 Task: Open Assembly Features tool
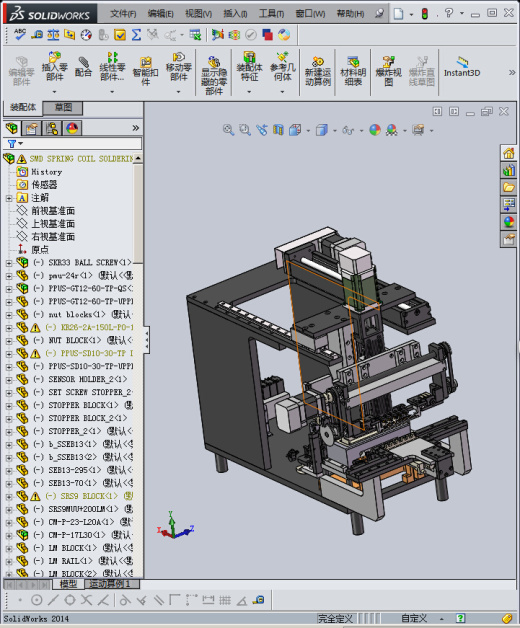coord(249,67)
